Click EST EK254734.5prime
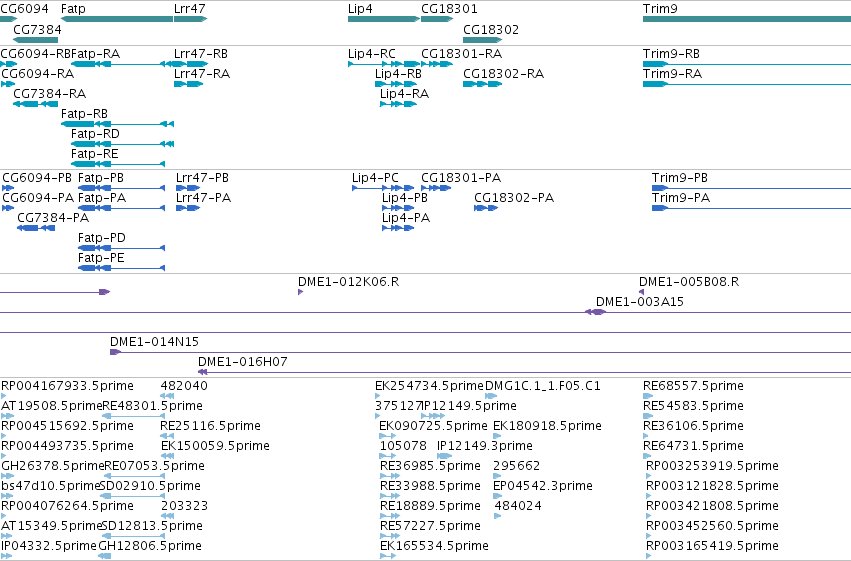This screenshot has height=561, width=851. coord(429,386)
